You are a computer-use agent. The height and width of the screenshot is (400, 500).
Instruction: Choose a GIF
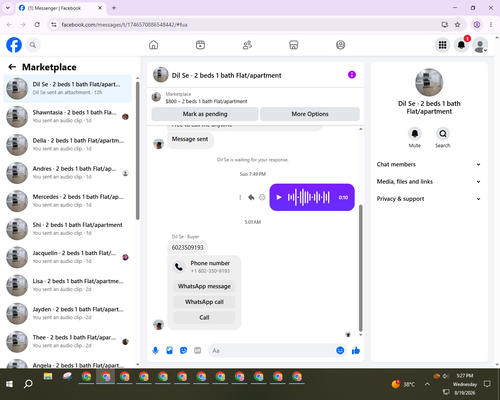coord(197,350)
